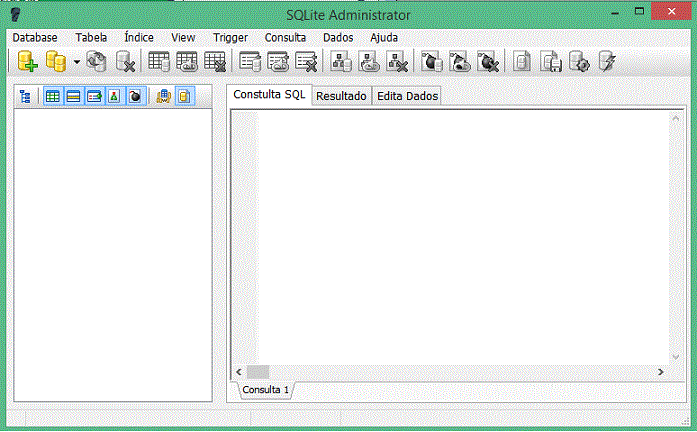
Task: Click the create index toolbar icon
Action: click(x=250, y=61)
